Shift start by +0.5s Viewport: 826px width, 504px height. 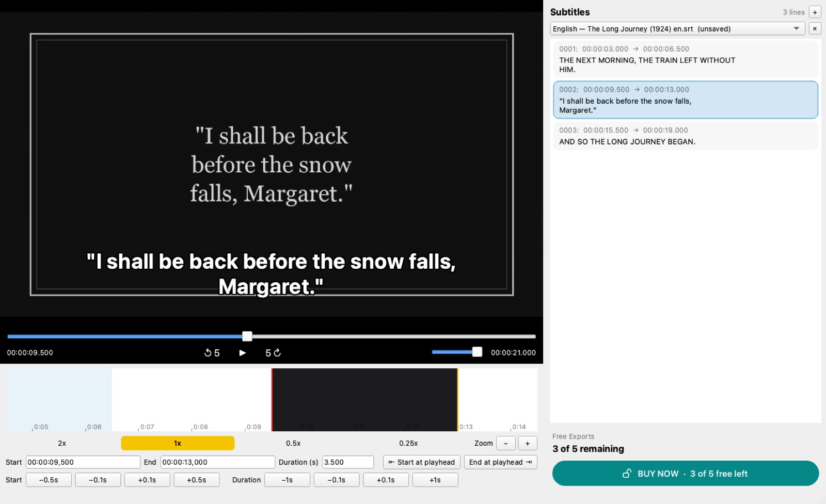pyautogui.click(x=196, y=480)
